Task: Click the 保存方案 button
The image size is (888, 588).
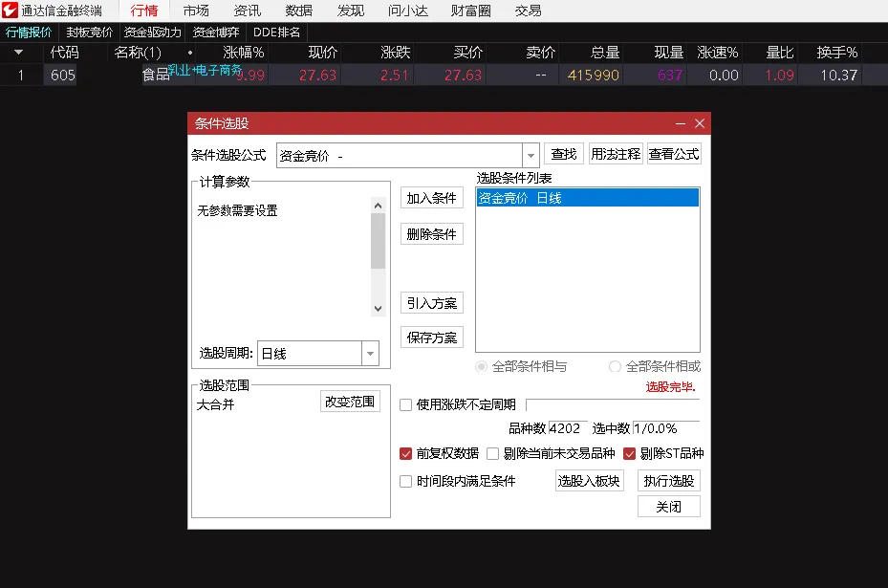Action: click(431, 338)
